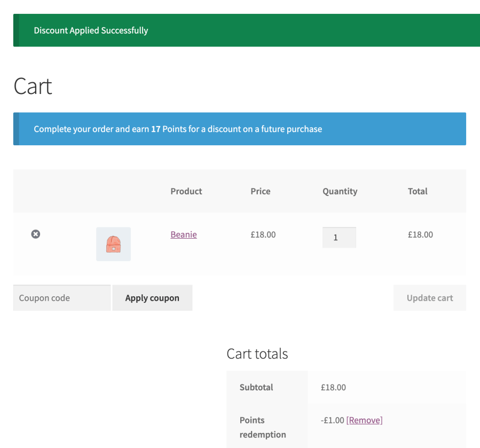Click the Total column header
The height and width of the screenshot is (448, 480).
418,191
